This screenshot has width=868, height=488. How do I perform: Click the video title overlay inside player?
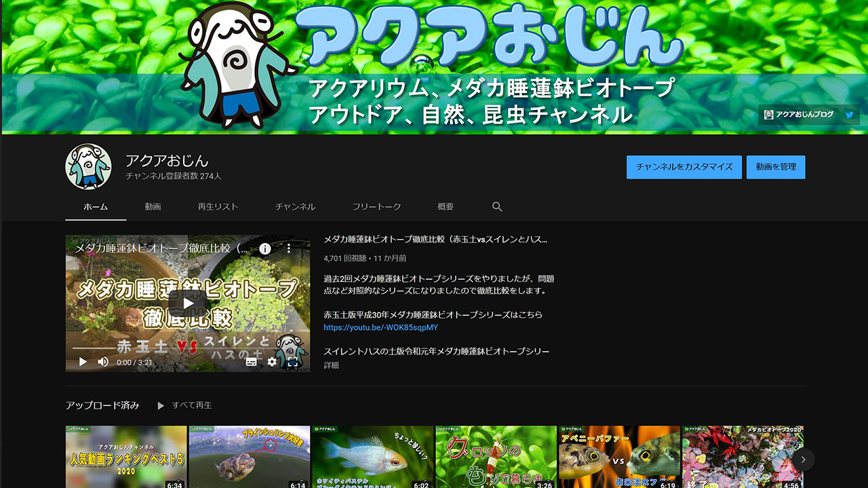click(x=160, y=249)
